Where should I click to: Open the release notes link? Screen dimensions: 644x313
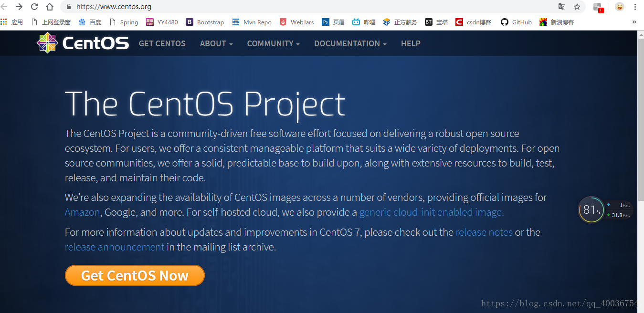click(x=484, y=232)
